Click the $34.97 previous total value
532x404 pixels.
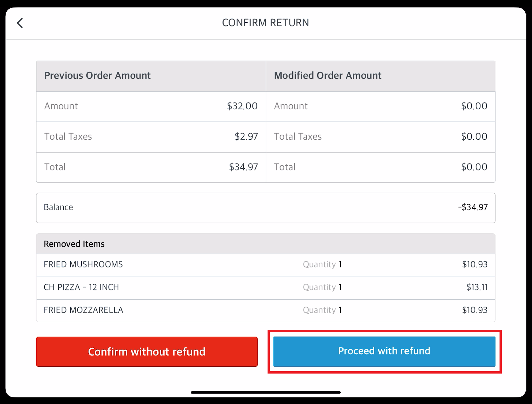click(243, 167)
